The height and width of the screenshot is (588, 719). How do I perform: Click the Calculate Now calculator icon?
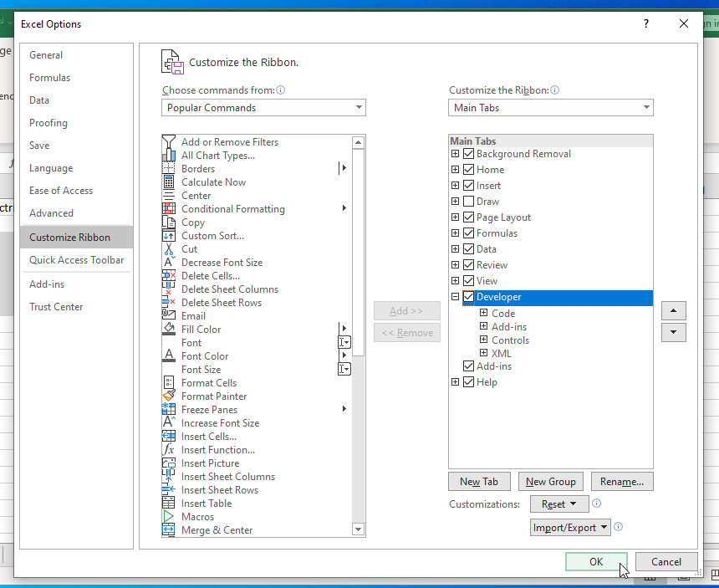(169, 182)
